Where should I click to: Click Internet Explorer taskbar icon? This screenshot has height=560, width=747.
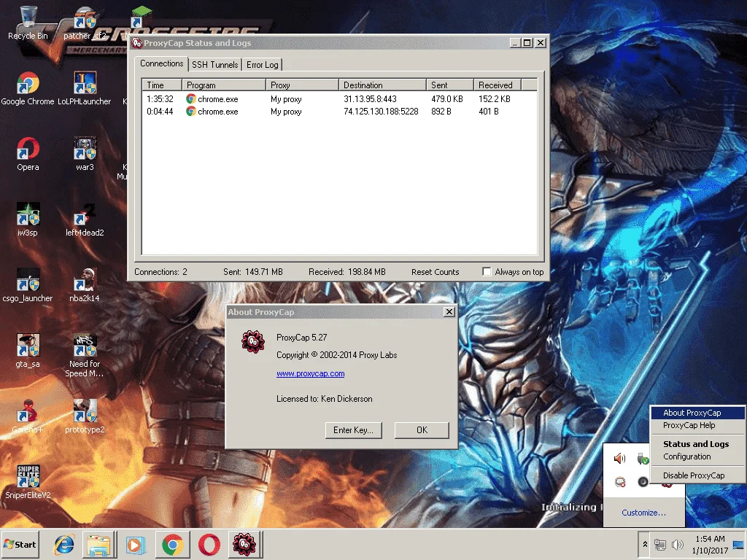coord(64,544)
